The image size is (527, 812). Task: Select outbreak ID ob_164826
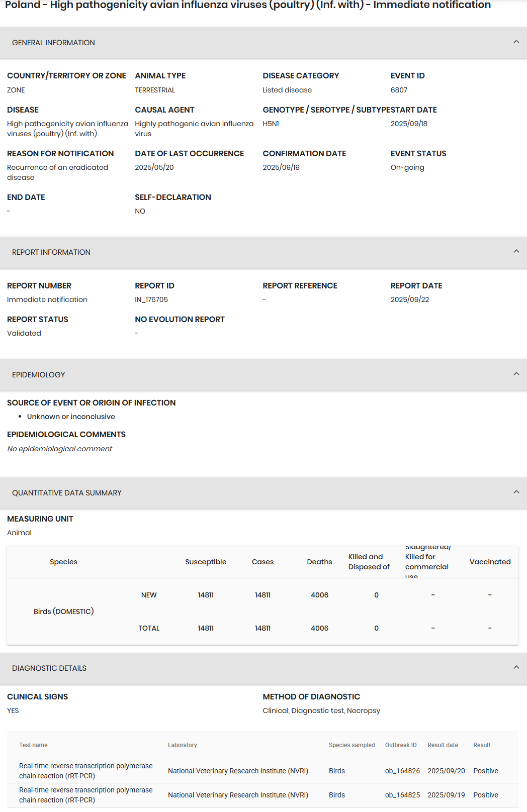(402, 771)
